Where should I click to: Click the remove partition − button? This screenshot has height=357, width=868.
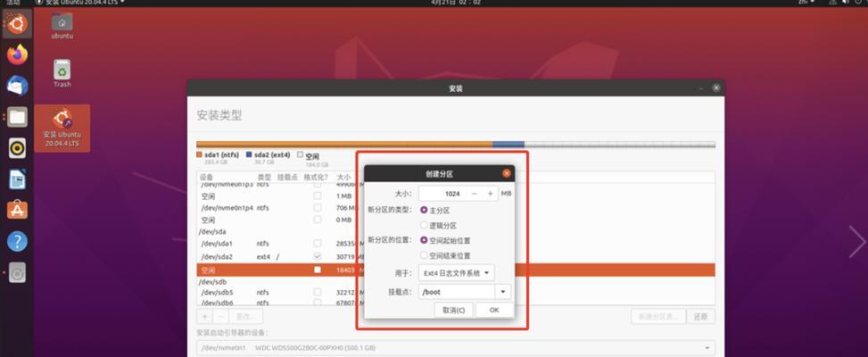click(219, 317)
